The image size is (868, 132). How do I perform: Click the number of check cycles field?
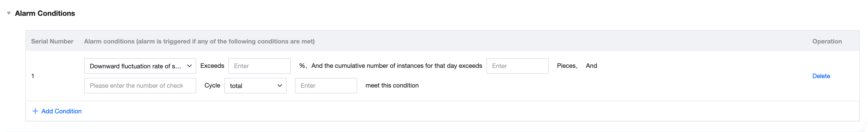(140, 86)
